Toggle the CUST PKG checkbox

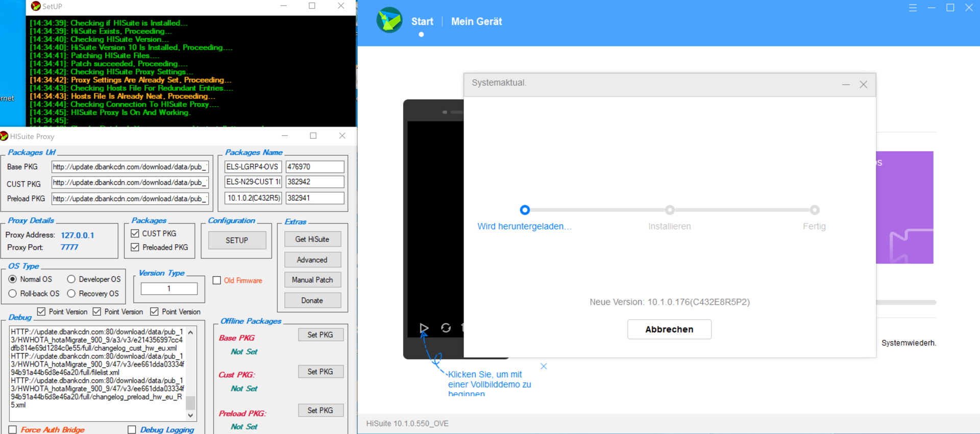point(135,233)
